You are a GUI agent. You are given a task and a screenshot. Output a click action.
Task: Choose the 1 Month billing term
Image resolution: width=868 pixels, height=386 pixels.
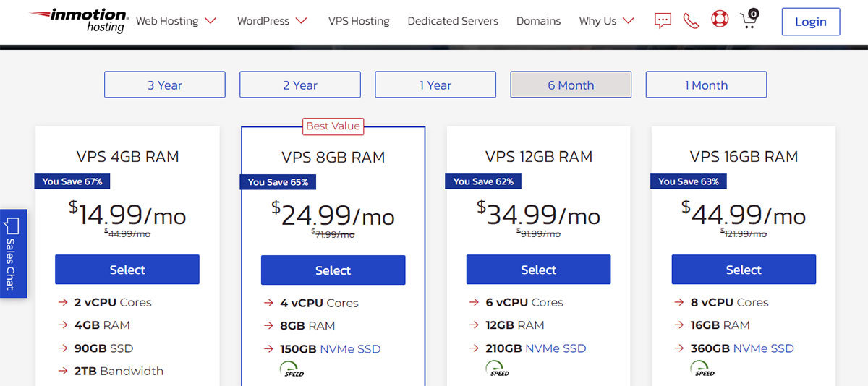pyautogui.click(x=706, y=85)
